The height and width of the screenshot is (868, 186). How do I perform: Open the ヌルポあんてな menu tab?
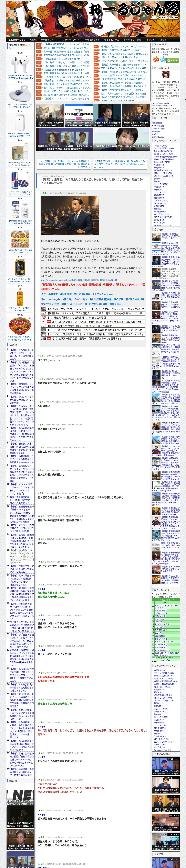tap(112, 40)
